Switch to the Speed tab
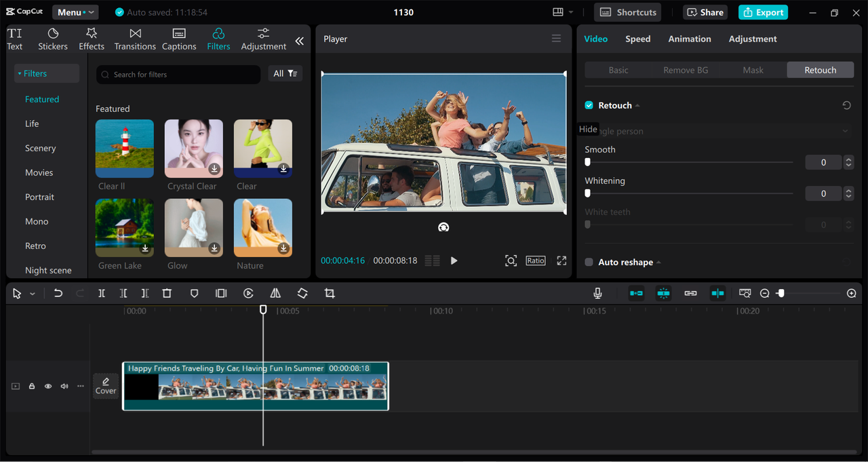Image resolution: width=868 pixels, height=462 pixels. (637, 39)
